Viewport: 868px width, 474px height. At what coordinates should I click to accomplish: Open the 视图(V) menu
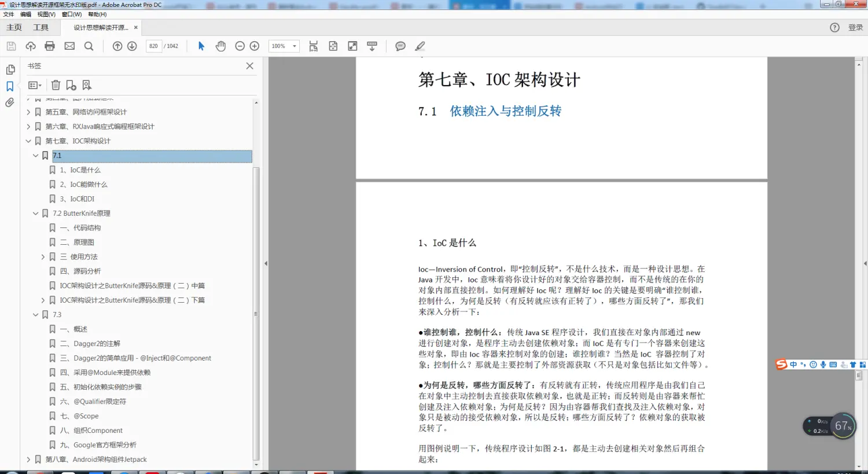pyautogui.click(x=46, y=14)
